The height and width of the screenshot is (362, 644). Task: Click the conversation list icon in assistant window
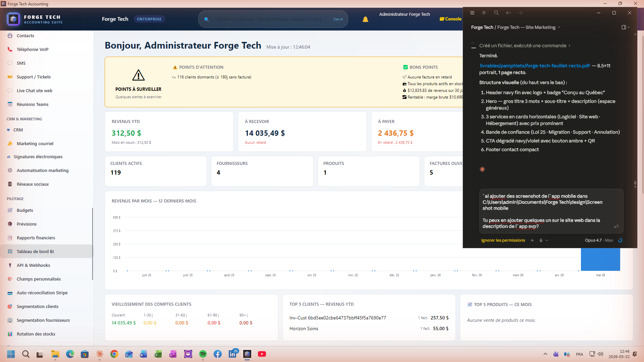pos(484,13)
